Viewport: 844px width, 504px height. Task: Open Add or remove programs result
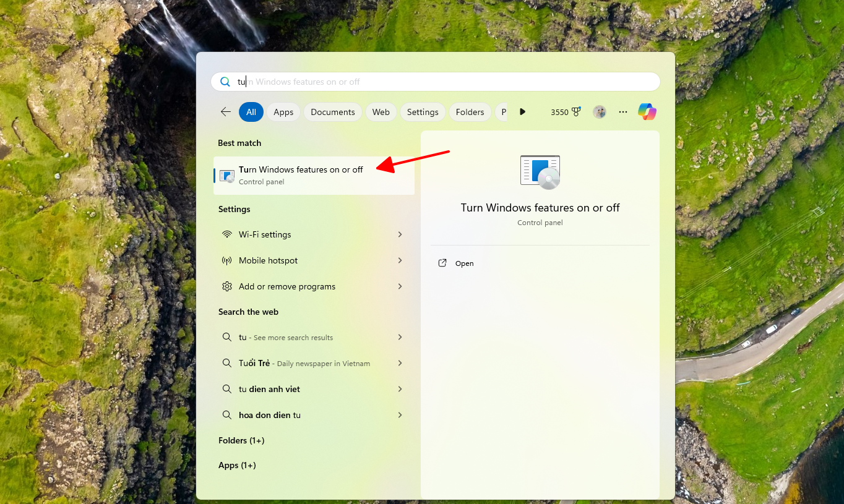pos(314,286)
